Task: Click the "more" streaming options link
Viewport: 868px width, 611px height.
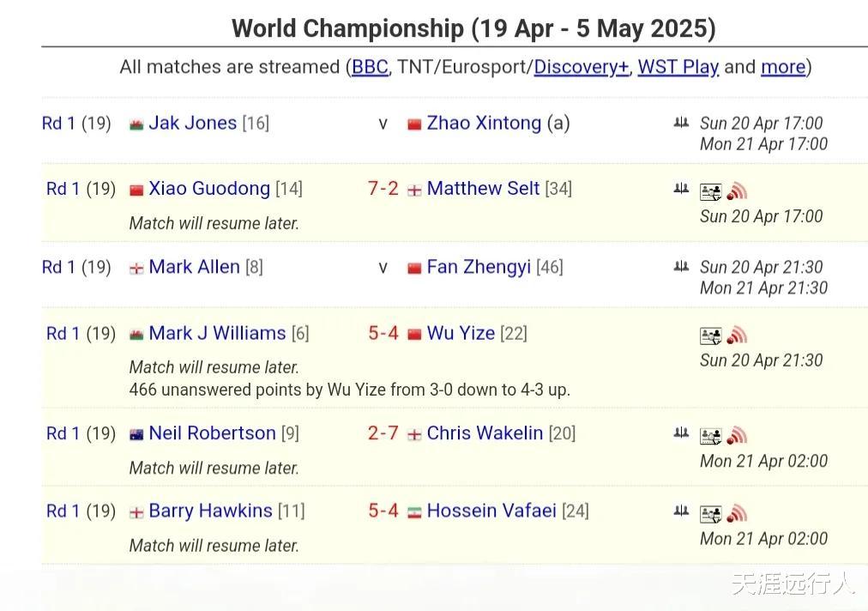Action: coord(782,67)
